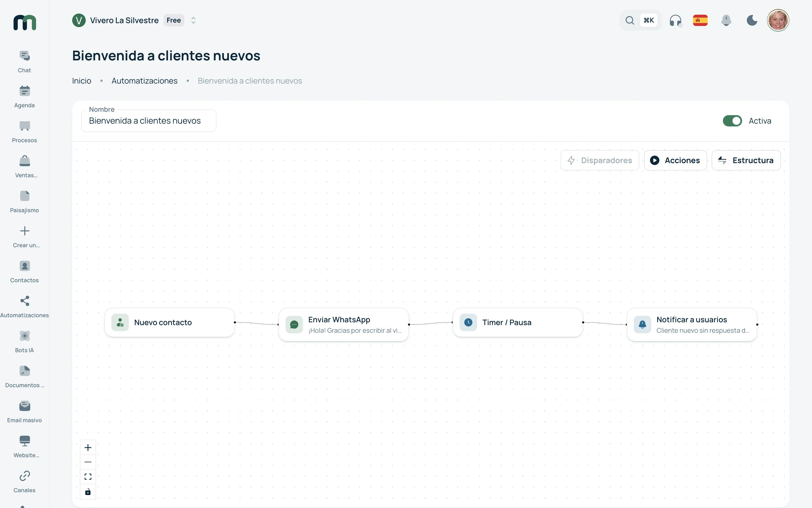The width and height of the screenshot is (812, 508).
Task: Open the Documentos sidebar item
Action: click(25, 377)
